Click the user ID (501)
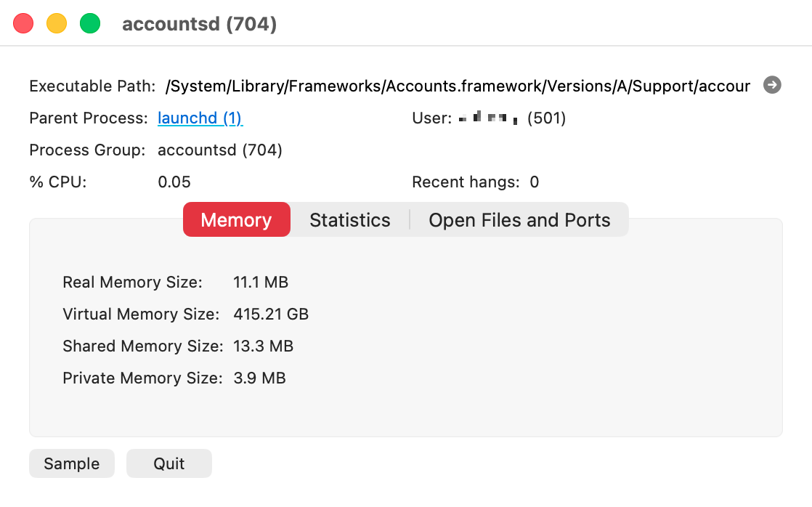Screen dimensions: 812x507 point(546,118)
